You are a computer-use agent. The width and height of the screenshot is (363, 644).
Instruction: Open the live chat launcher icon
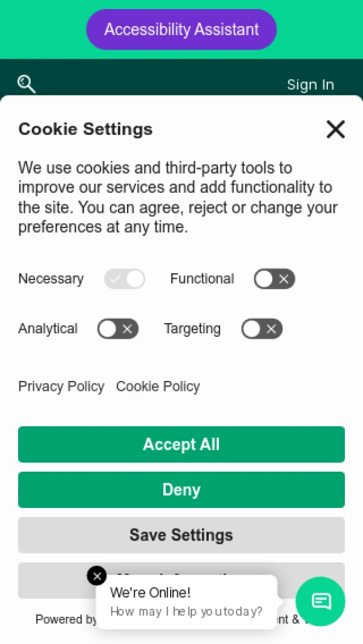click(x=321, y=601)
